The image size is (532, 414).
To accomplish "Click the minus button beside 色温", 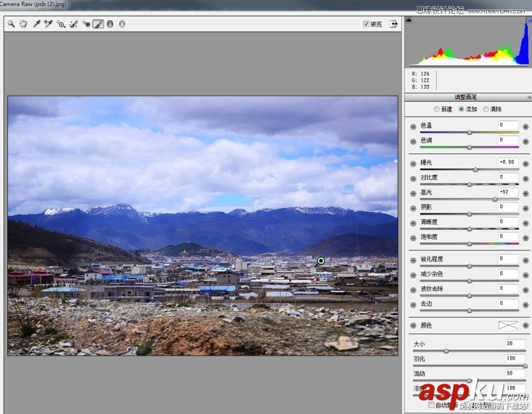I will pos(413,127).
